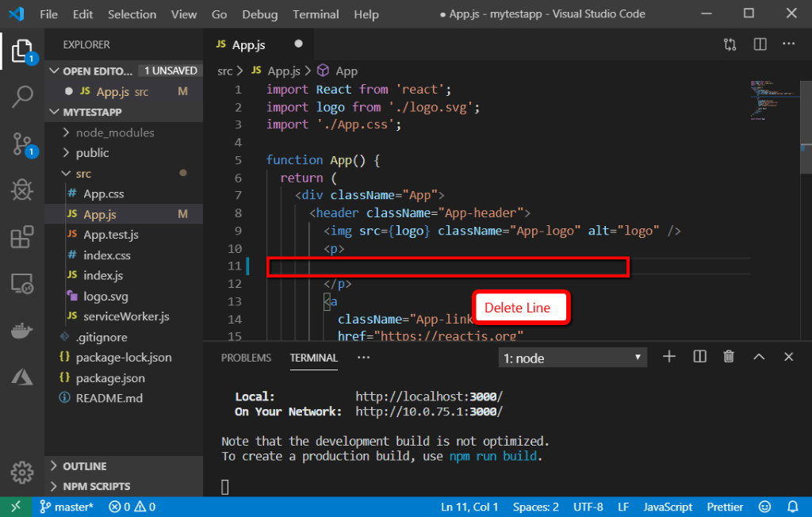Select the Terminal panel tab

[314, 358]
